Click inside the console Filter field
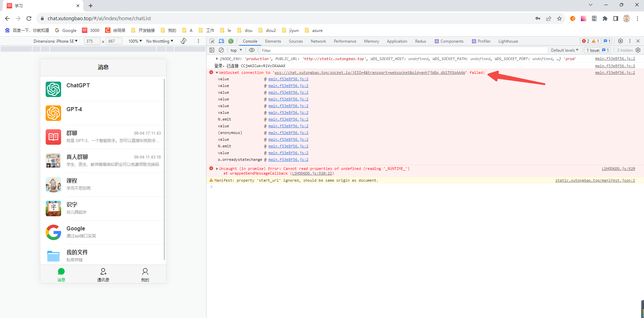 (302, 50)
